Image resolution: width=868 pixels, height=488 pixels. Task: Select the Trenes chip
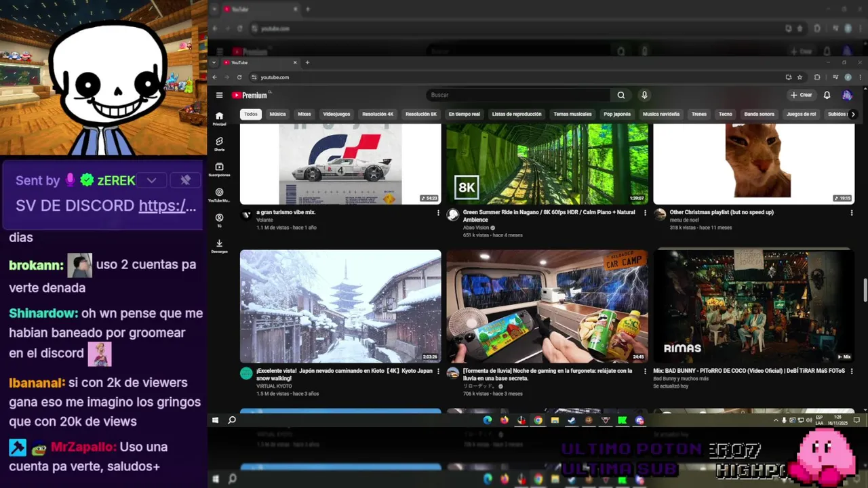(699, 115)
